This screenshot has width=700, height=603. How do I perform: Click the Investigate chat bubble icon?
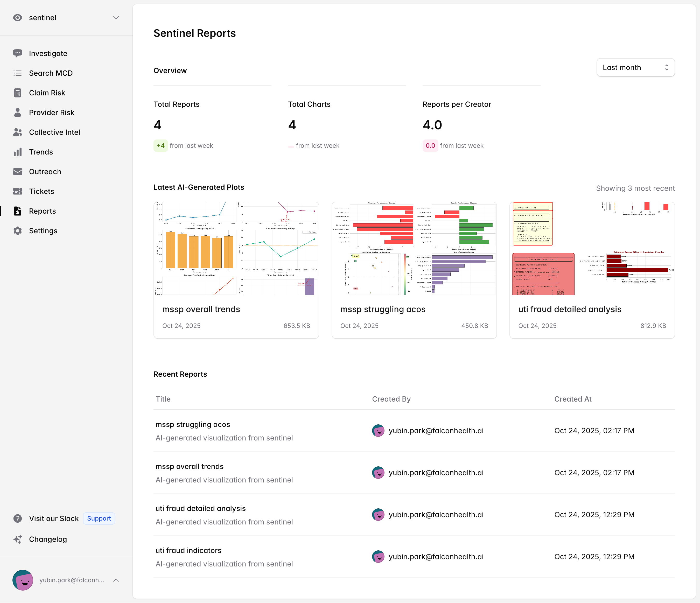(x=18, y=53)
